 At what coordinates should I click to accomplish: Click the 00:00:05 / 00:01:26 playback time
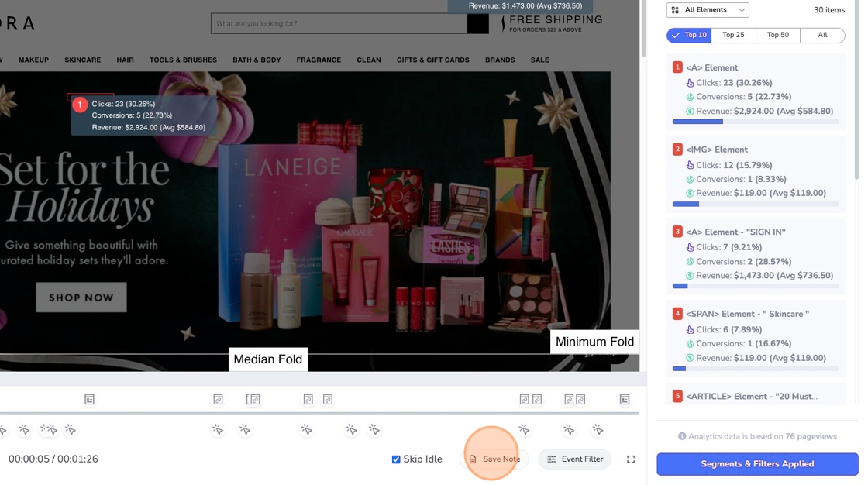(x=53, y=459)
